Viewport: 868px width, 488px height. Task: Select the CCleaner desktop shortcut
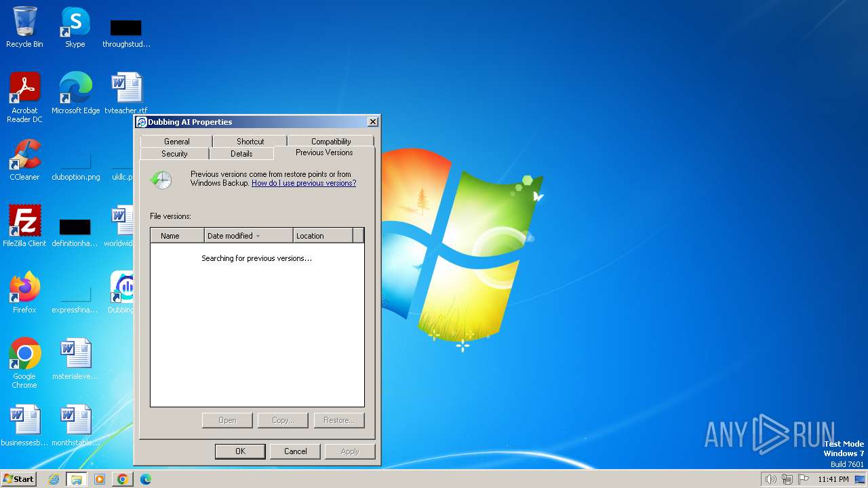[x=24, y=160]
